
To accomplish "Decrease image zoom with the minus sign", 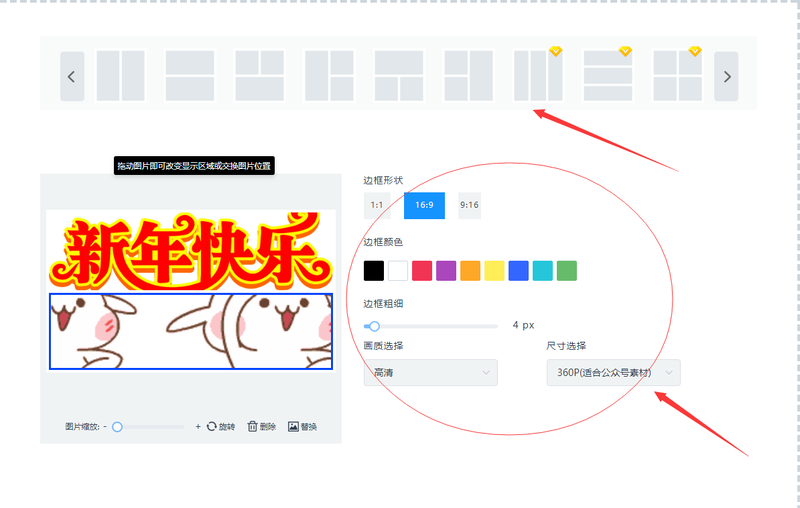I will (x=105, y=426).
